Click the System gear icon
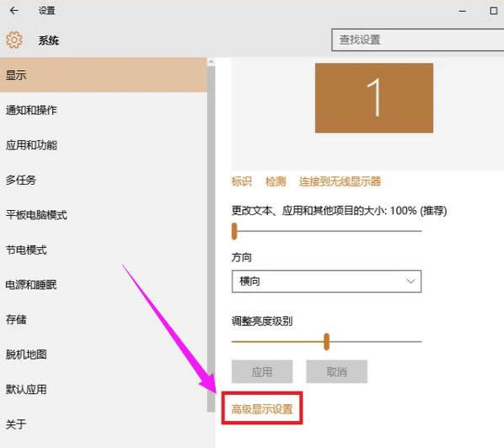The height and width of the screenshot is (448, 504). 14,40
